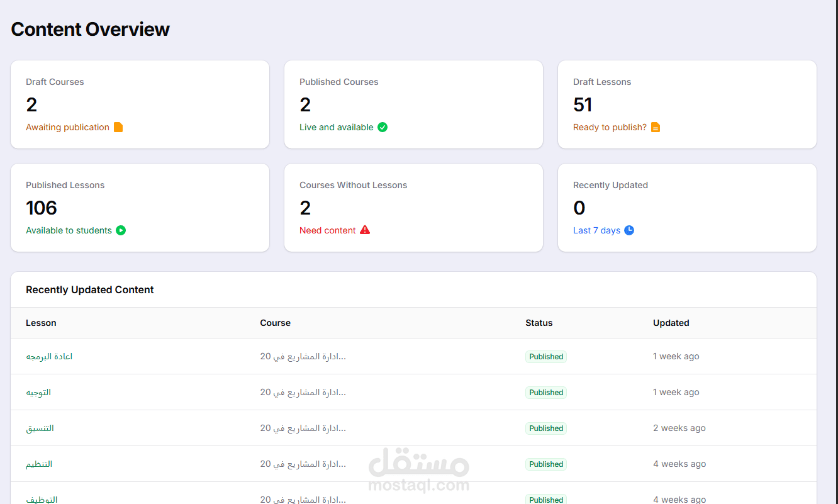The height and width of the screenshot is (504, 838).
Task: Click the orange document icon beside Awaiting publication
Action: pos(118,127)
